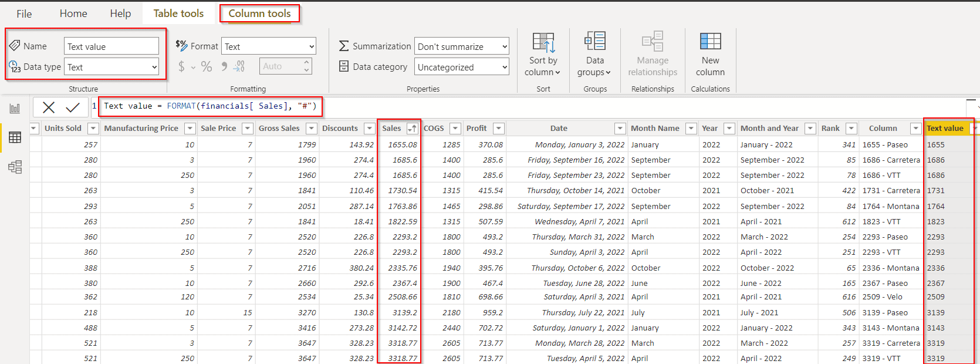This screenshot has height=364, width=980.
Task: Open Units Sold column filter dropdown
Action: point(93,128)
